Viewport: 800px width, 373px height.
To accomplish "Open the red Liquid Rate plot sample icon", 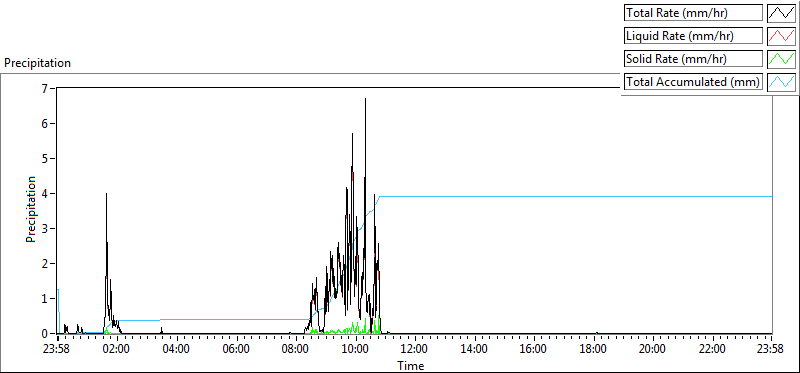I will tap(781, 36).
